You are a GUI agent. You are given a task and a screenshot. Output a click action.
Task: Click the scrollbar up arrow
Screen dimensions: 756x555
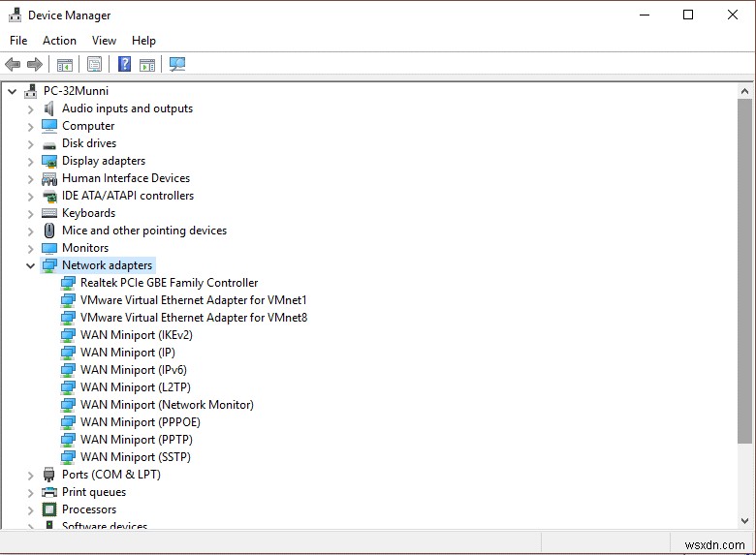point(744,91)
